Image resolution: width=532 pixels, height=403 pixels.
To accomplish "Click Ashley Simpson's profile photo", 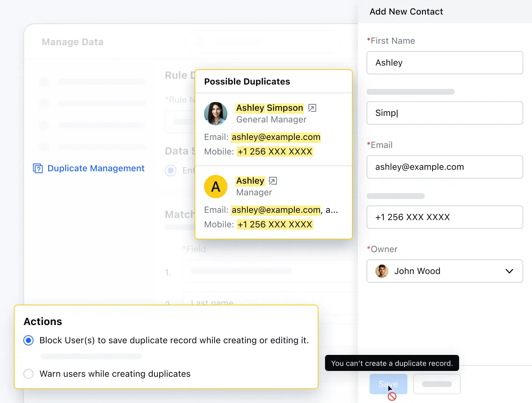I will (216, 114).
